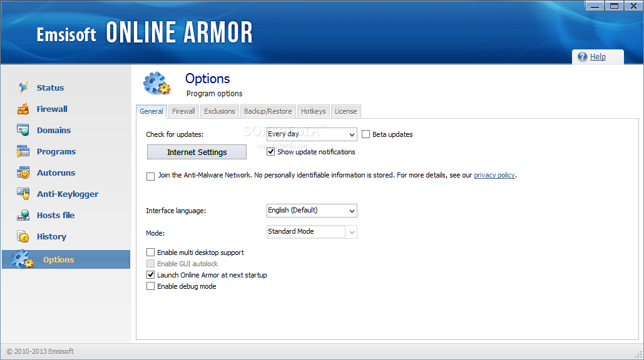644x360 pixels.
Task: Click the Anti-Keylogger keyboard icon
Action: [x=23, y=194]
